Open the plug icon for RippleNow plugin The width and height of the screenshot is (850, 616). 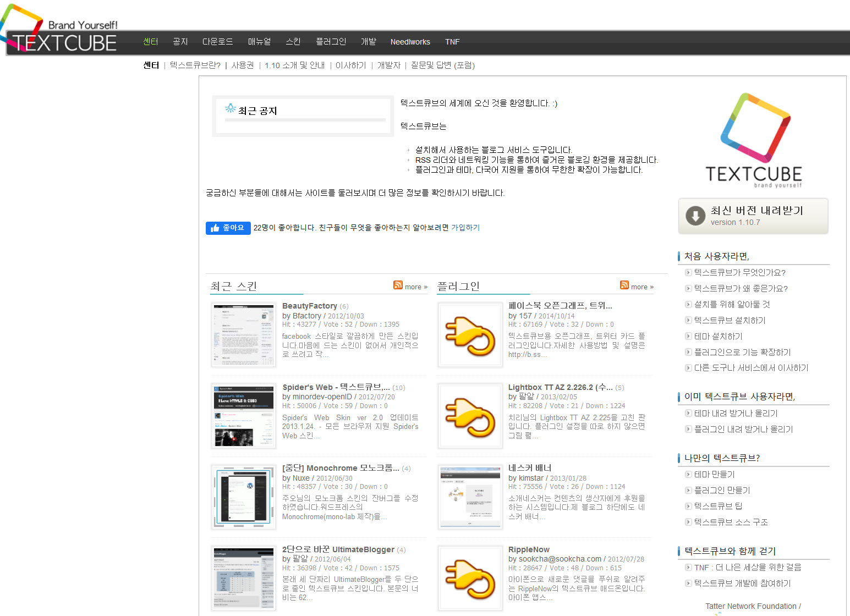tap(470, 578)
